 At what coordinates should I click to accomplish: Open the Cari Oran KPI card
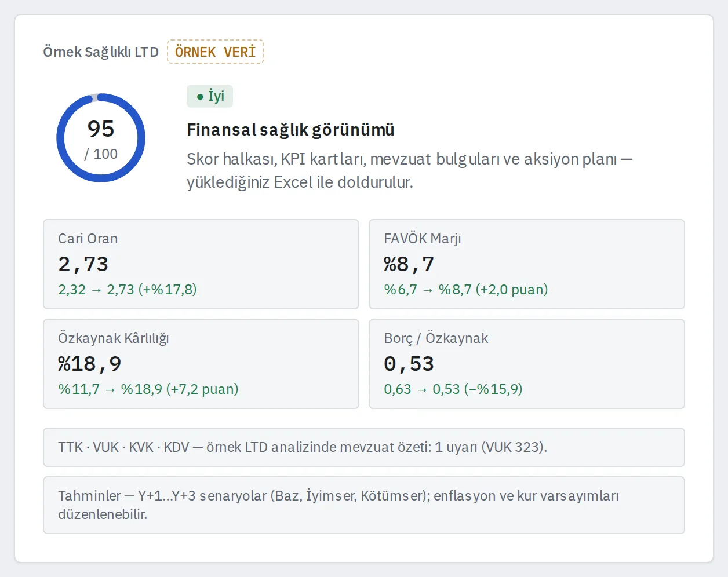coord(201,264)
